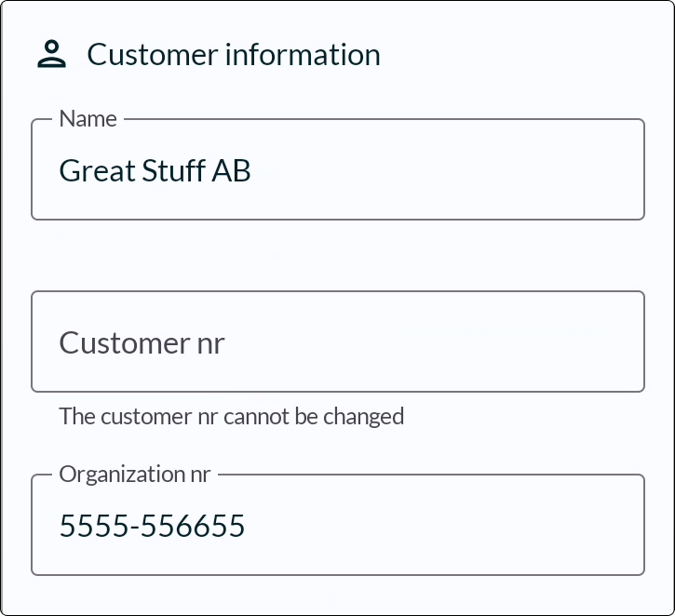Focus the Name input field
Viewport: 675px width, 616px height.
point(337,170)
